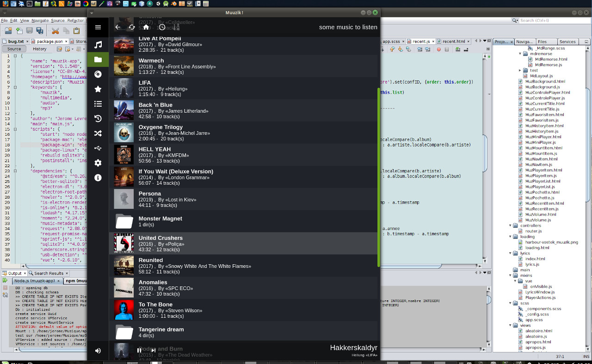This screenshot has height=364, width=592.
Task: Switch to Source view of editor
Action: [14, 49]
